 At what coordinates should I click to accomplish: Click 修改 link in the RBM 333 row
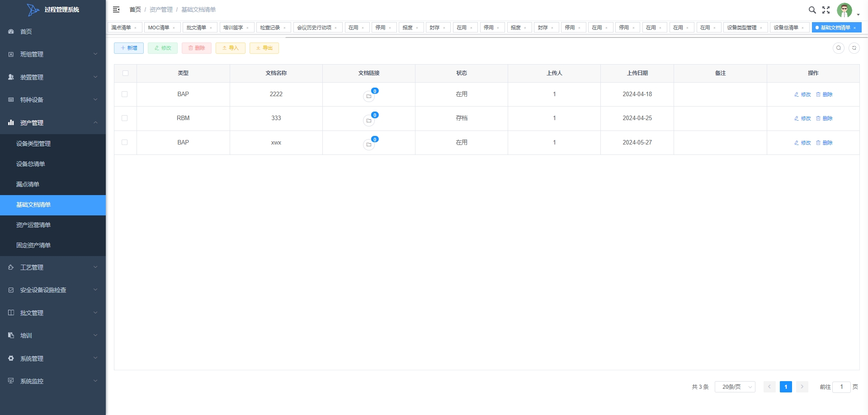click(802, 118)
